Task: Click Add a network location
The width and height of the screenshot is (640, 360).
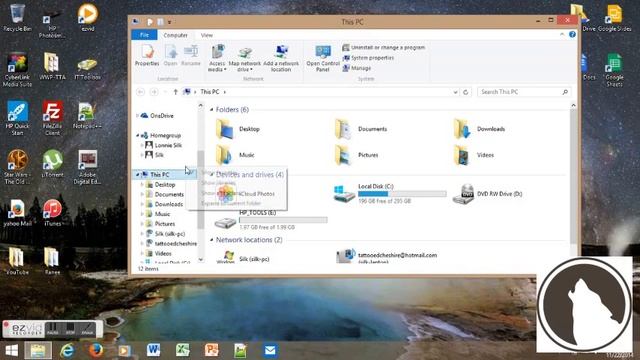Action: [x=281, y=58]
